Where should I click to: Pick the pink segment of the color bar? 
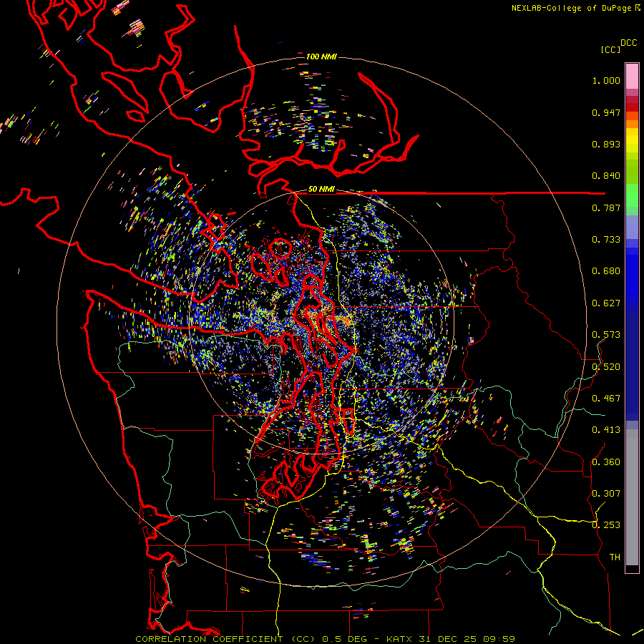coord(632,77)
